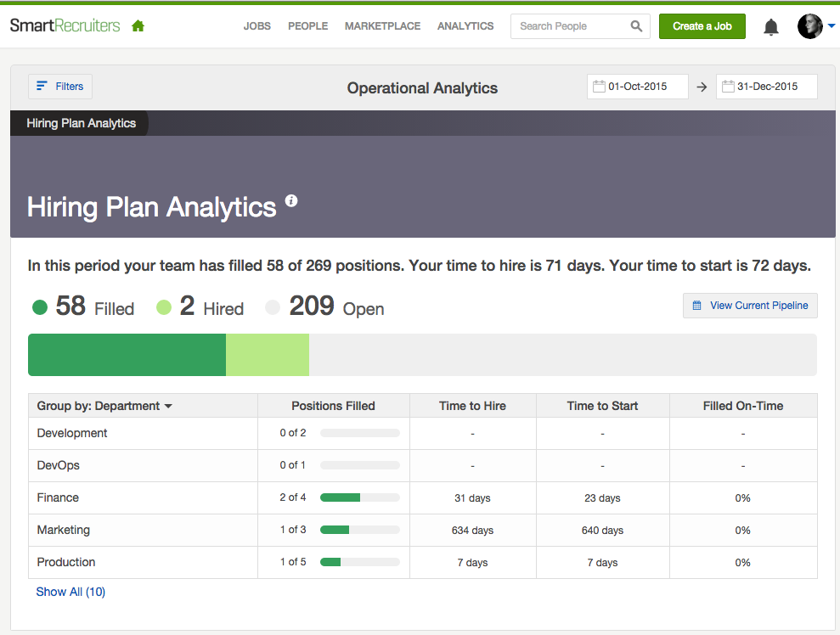Viewport: 840px width, 635px height.
Task: Click the Hiring Plan Analytics breadcrumb tab
Action: click(x=81, y=123)
